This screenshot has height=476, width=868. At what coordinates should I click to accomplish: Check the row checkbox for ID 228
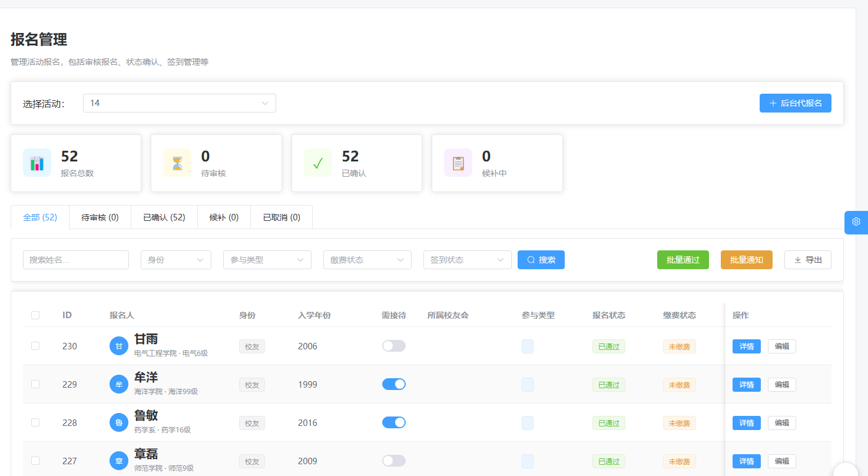point(35,422)
